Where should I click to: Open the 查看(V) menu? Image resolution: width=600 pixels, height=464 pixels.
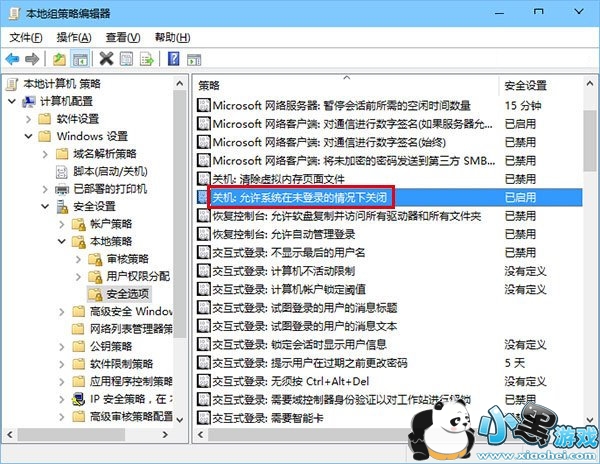pos(123,37)
